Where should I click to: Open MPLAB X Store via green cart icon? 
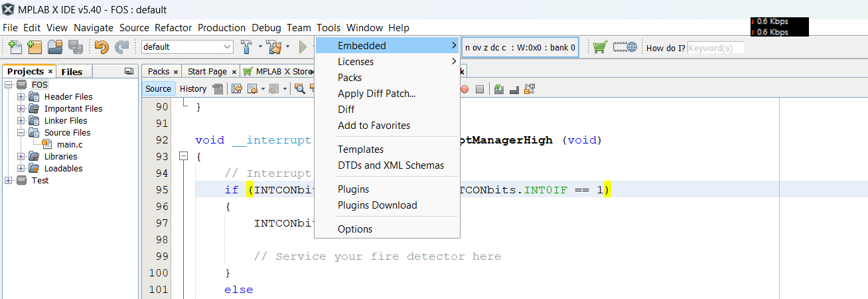600,47
